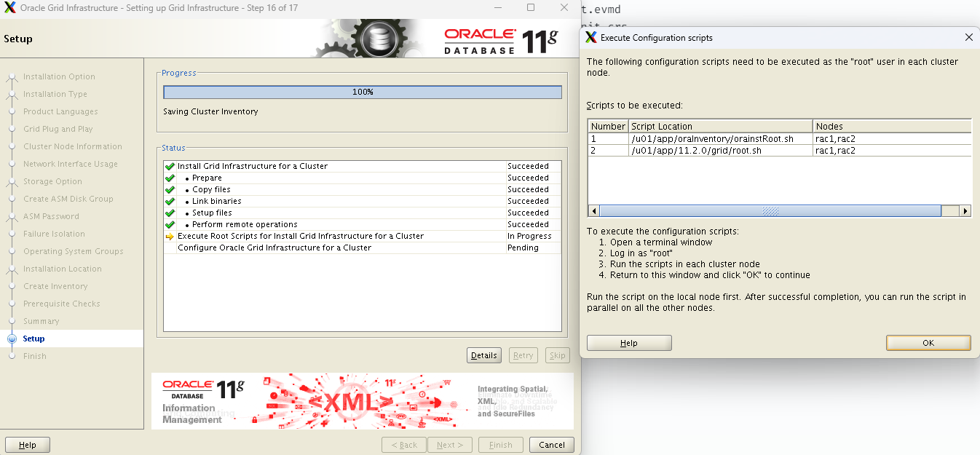The height and width of the screenshot is (455, 980).
Task: Click Help button in installer footer
Action: pos(28,445)
